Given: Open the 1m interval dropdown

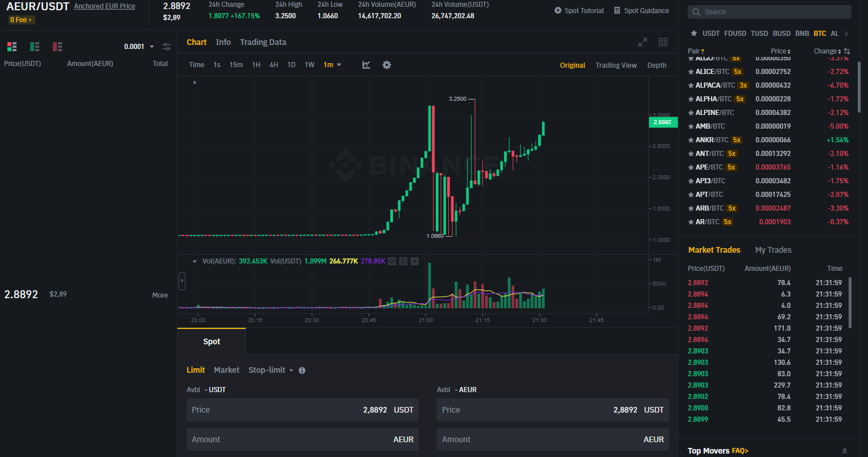Looking at the screenshot, I should pos(332,65).
